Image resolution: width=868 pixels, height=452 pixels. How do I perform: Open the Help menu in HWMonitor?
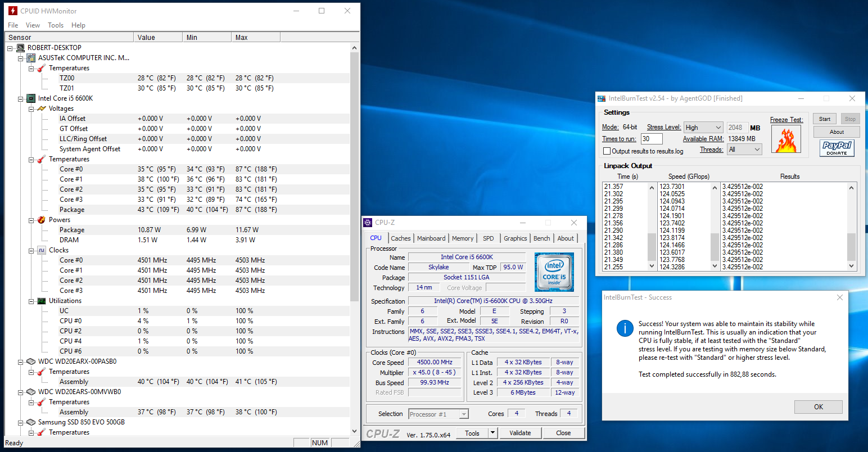pyautogui.click(x=79, y=25)
